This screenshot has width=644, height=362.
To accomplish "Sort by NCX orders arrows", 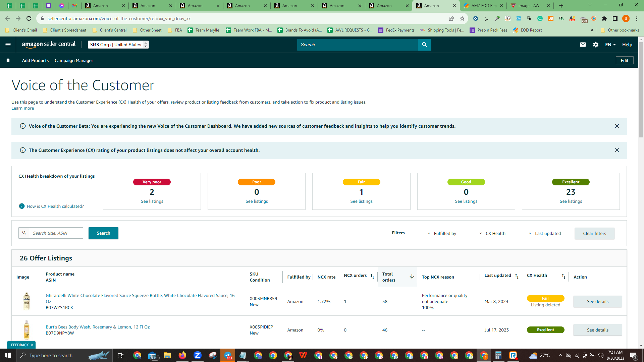I will click(372, 276).
